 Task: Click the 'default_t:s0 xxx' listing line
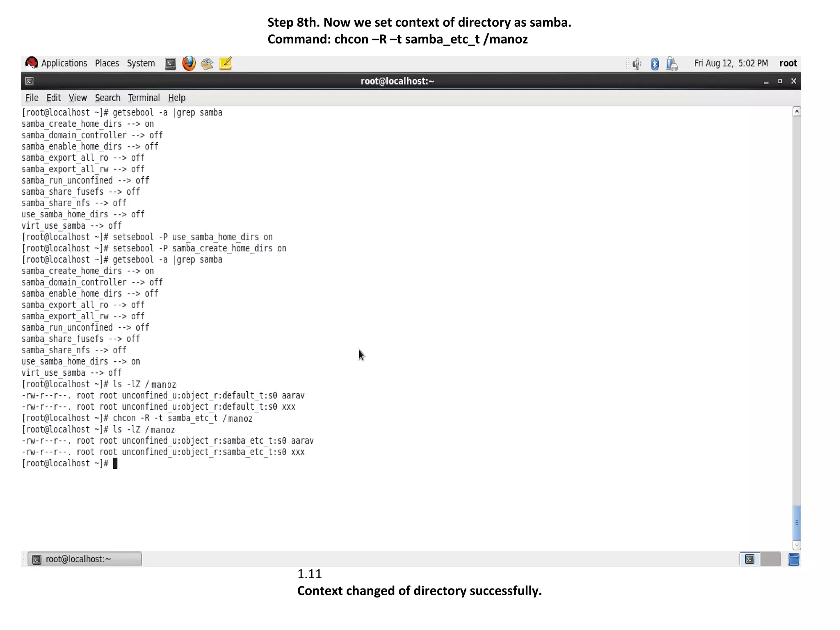(x=159, y=407)
